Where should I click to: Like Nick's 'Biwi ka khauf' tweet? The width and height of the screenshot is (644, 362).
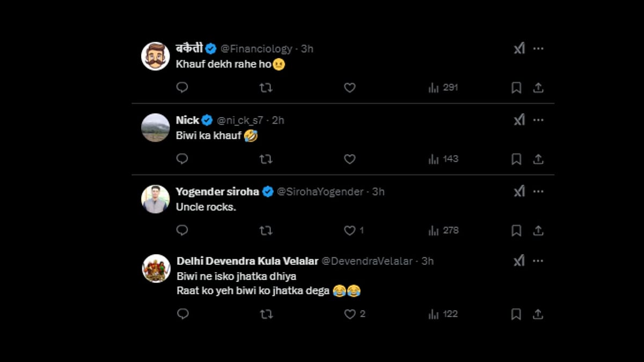tap(350, 159)
